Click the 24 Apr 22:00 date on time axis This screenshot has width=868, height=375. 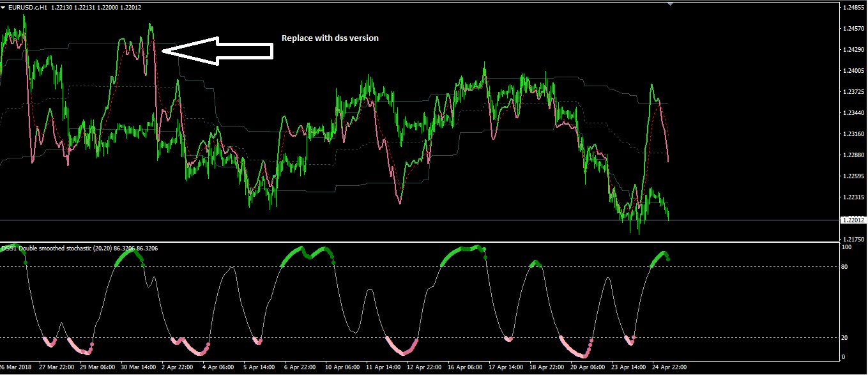point(669,367)
